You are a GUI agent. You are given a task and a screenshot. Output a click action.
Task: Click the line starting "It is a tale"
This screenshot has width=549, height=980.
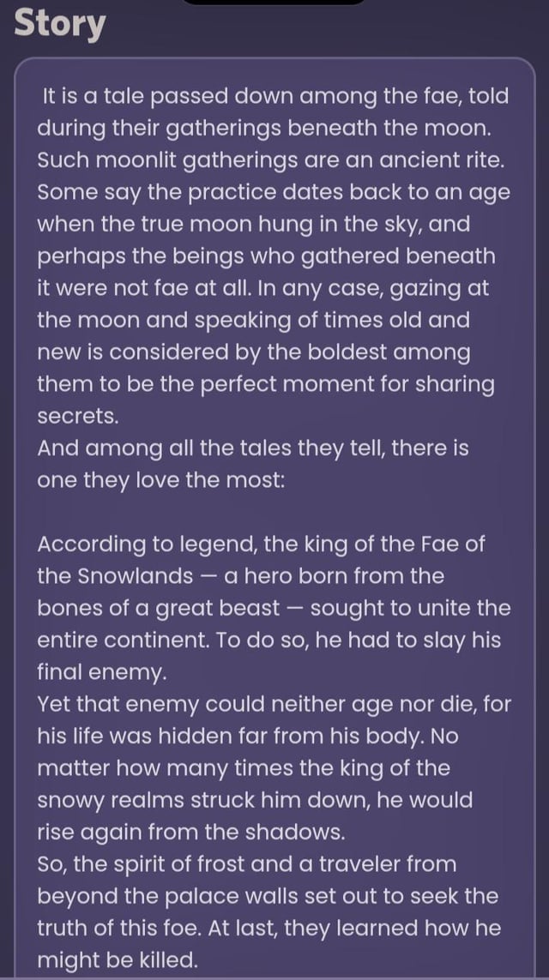[274, 96]
